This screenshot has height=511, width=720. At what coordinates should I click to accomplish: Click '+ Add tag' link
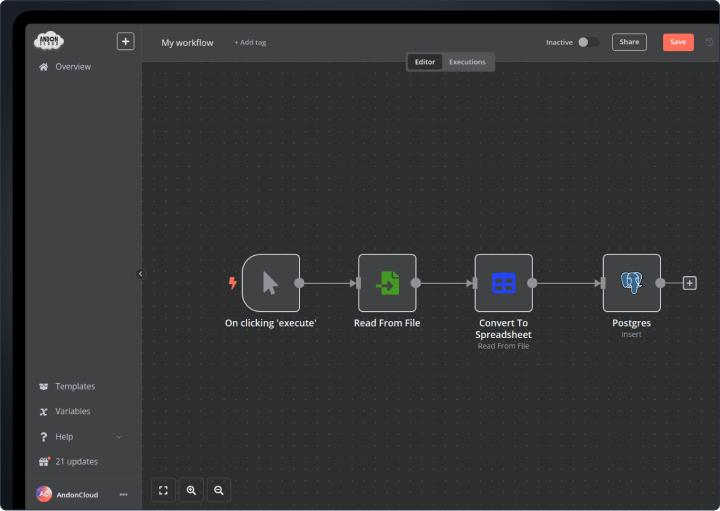pos(250,43)
